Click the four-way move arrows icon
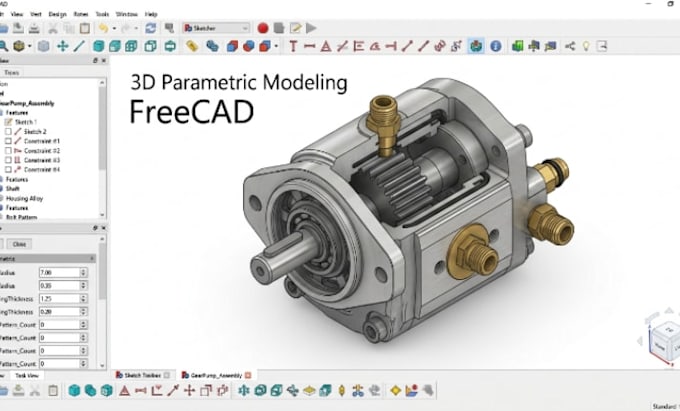The height and width of the screenshot is (411, 680). (x=62, y=46)
